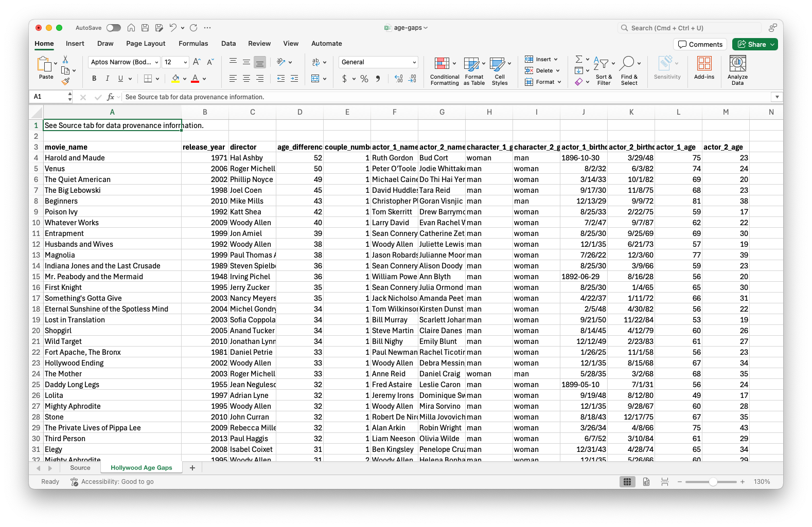Adjust the zoom slider in status bar

(x=713, y=482)
